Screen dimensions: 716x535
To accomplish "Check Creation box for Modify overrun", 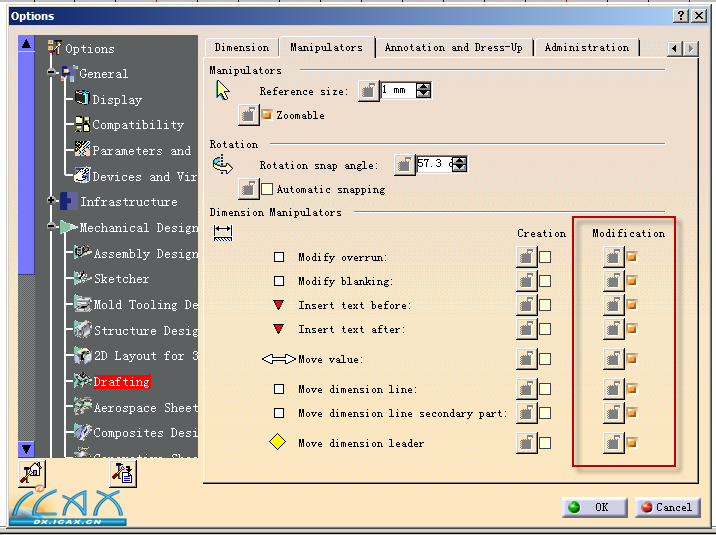I will (545, 257).
